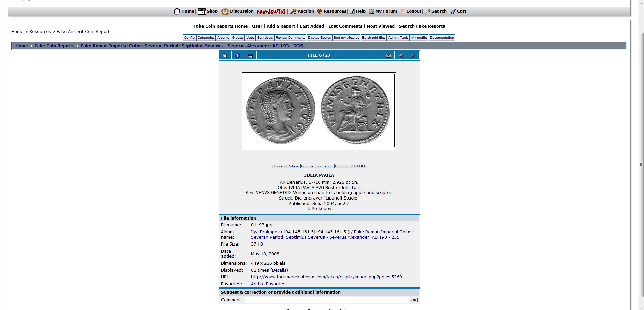Click into the Comment input field
644x310 pixels.
coord(326,300)
